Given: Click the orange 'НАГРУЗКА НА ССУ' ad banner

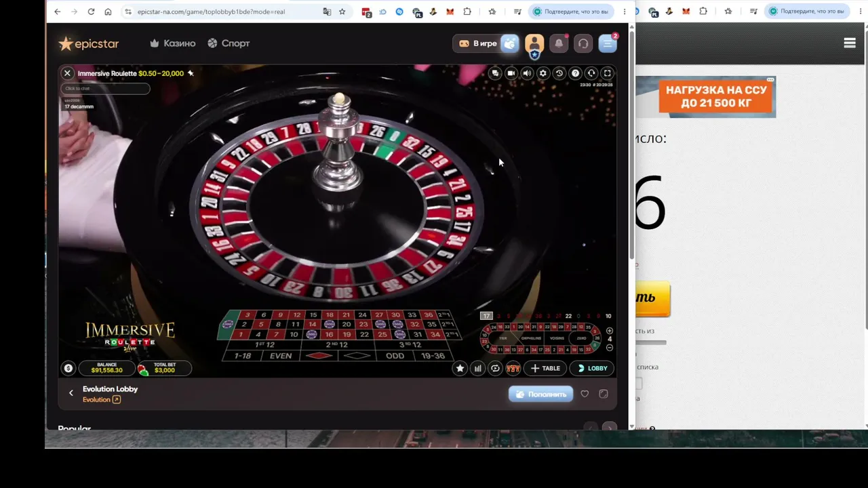Looking at the screenshot, I should coord(716,97).
